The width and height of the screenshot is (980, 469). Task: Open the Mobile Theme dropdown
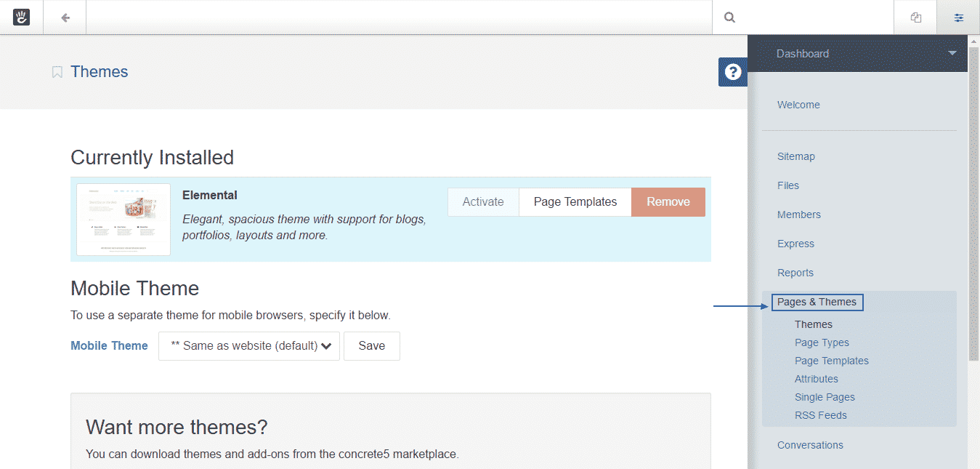coord(249,346)
